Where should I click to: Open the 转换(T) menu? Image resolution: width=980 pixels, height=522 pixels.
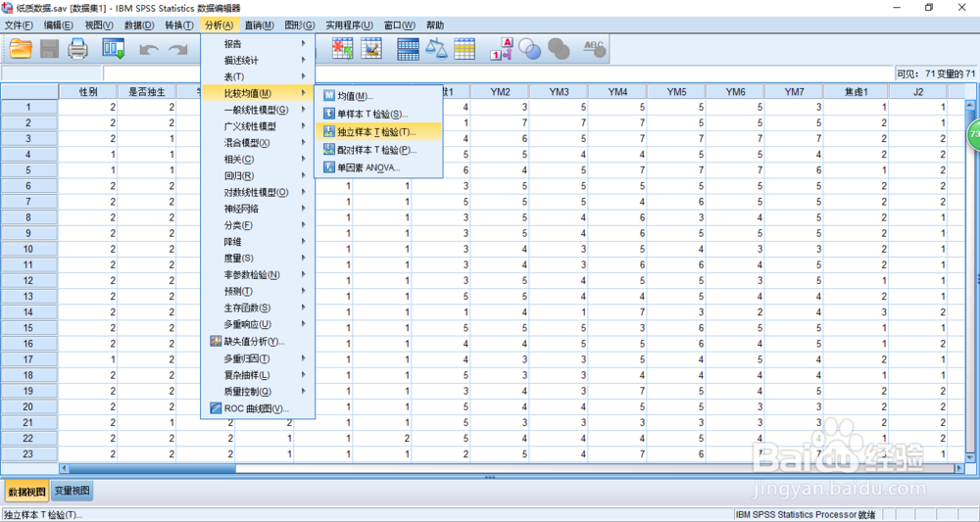(179, 25)
